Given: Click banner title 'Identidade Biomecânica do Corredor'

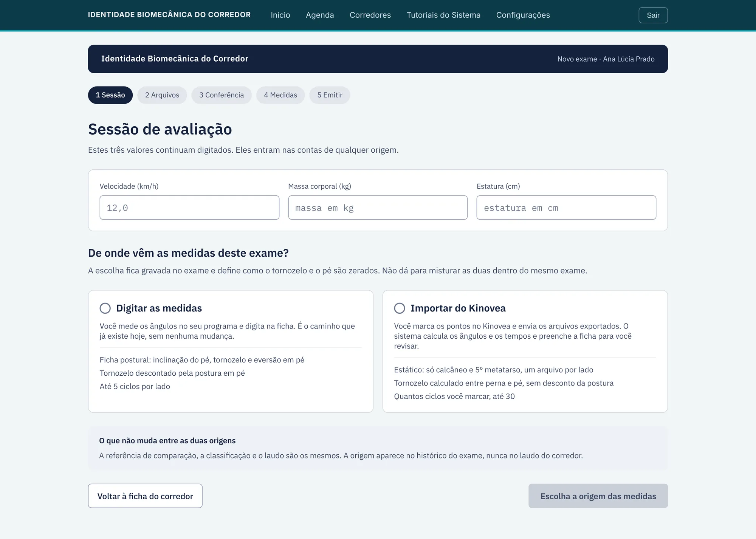Looking at the screenshot, I should 175,59.
